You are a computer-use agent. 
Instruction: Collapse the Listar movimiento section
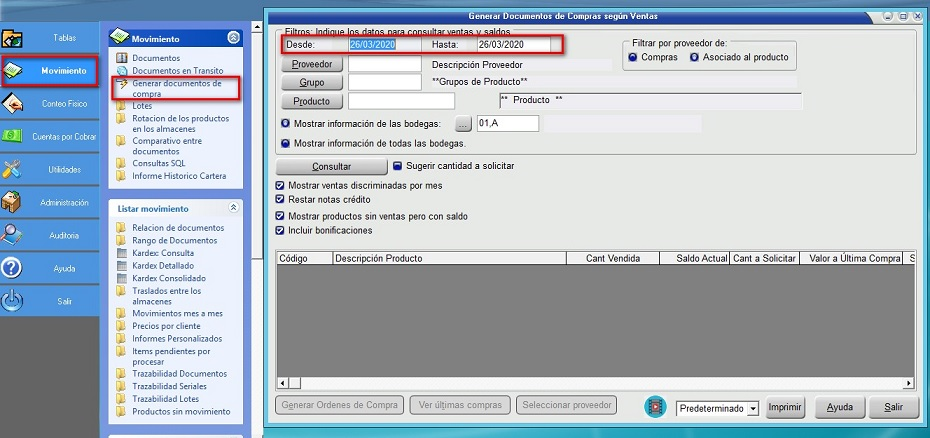(233, 208)
